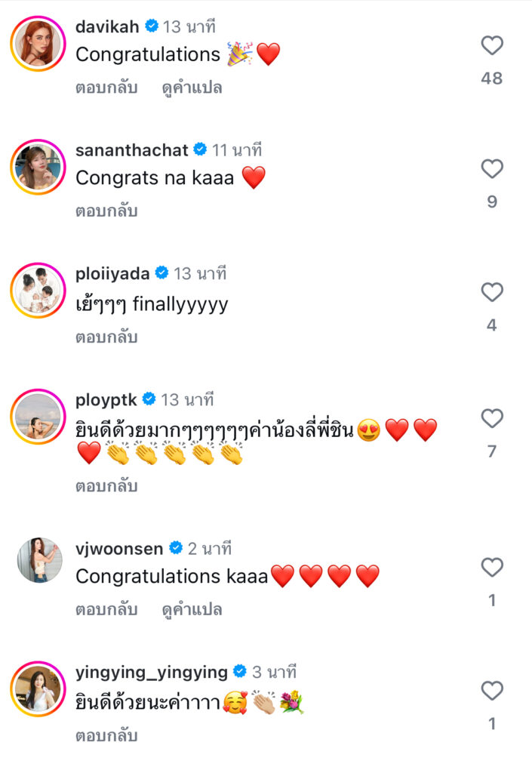View ploiiyada's profile photo story

(x=39, y=291)
